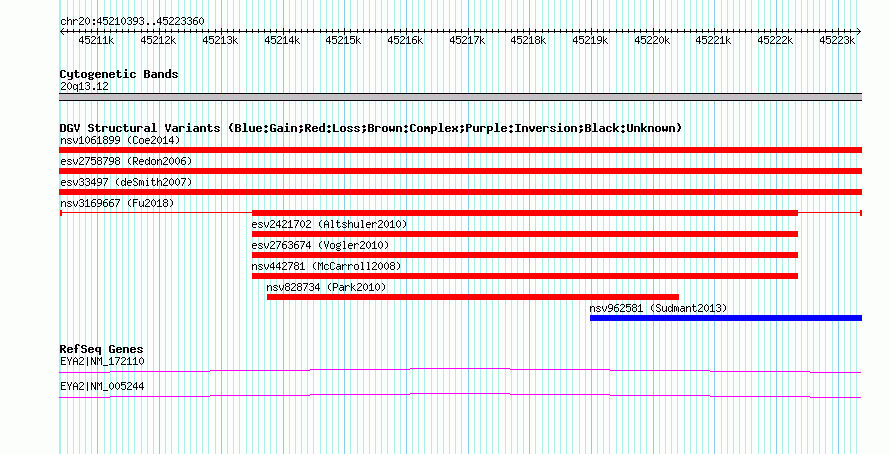Click the red loss bar of esv2758798
This screenshot has width=890, height=454.
(460, 171)
